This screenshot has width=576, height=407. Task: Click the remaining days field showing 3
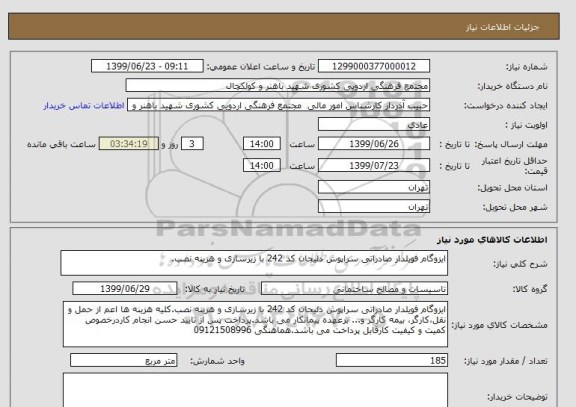[x=192, y=144]
